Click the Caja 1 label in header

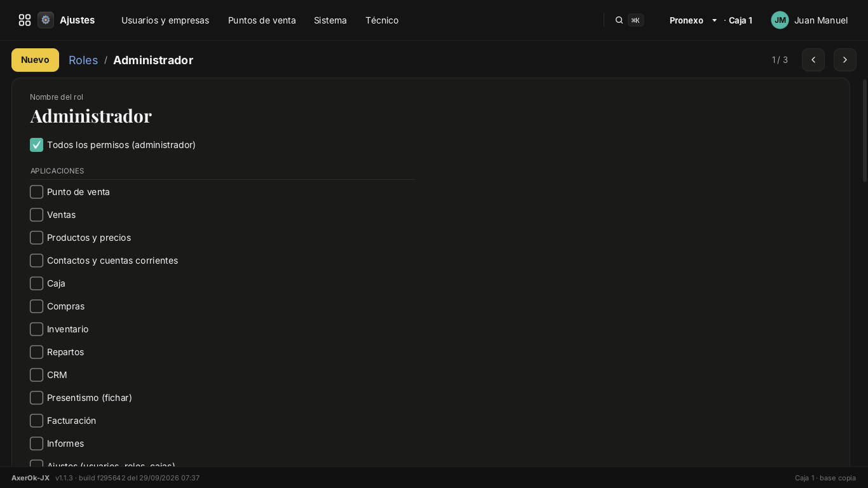click(740, 20)
